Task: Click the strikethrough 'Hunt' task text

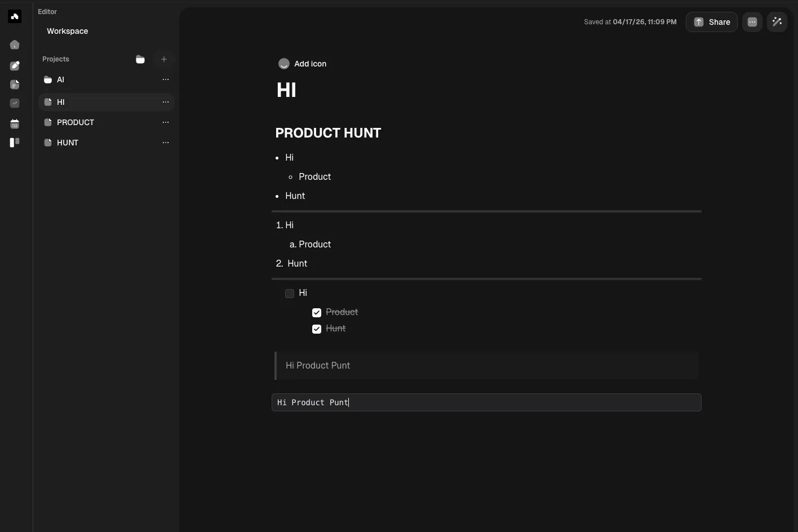Action: click(x=336, y=329)
